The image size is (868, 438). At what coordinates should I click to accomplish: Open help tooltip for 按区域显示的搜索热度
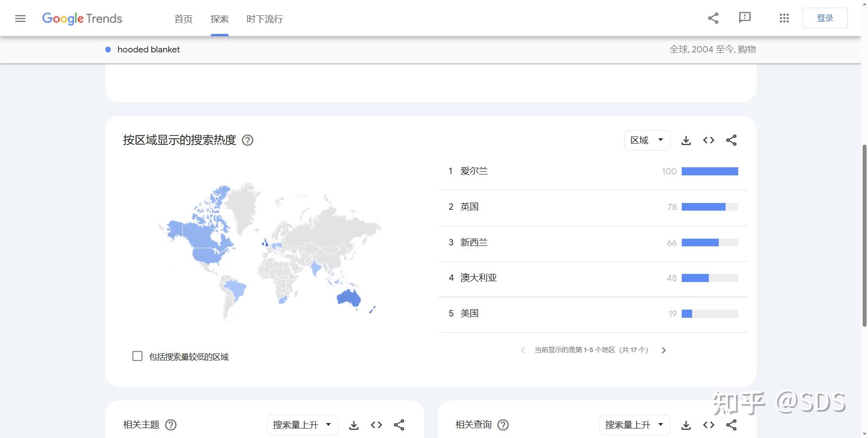tap(248, 140)
